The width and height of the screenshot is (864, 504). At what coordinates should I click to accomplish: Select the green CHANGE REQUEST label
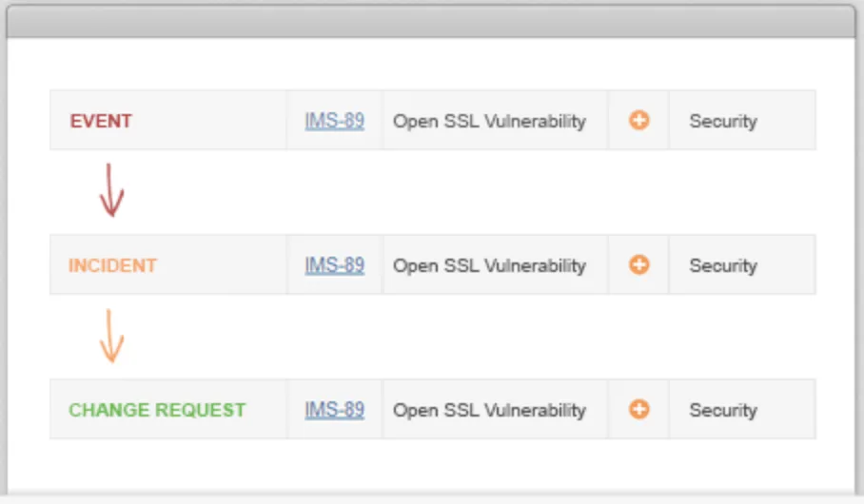[x=157, y=410]
